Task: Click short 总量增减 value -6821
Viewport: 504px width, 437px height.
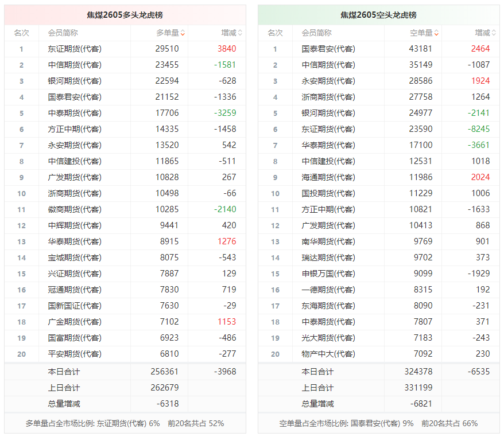Action: (x=421, y=404)
